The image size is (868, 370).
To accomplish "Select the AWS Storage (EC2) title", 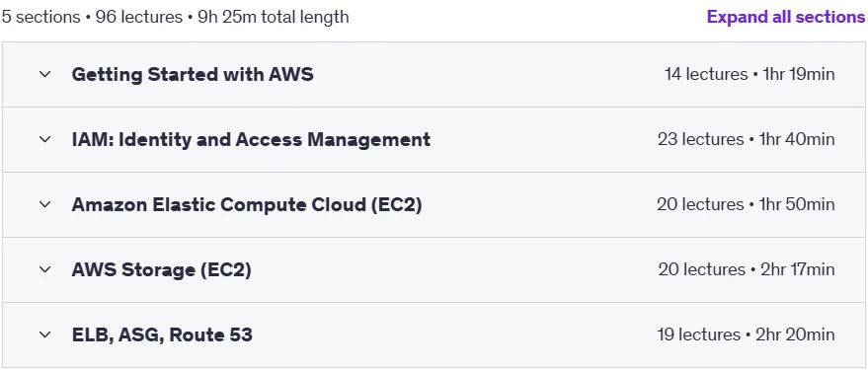I will [161, 270].
